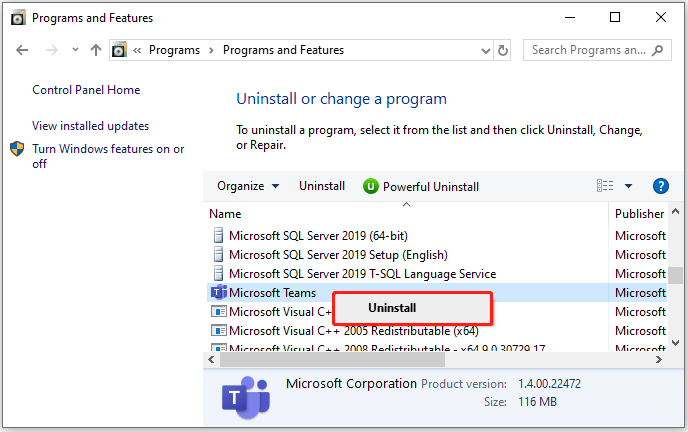Click large Teams logo in details pane
688x432 pixels.
tap(246, 397)
